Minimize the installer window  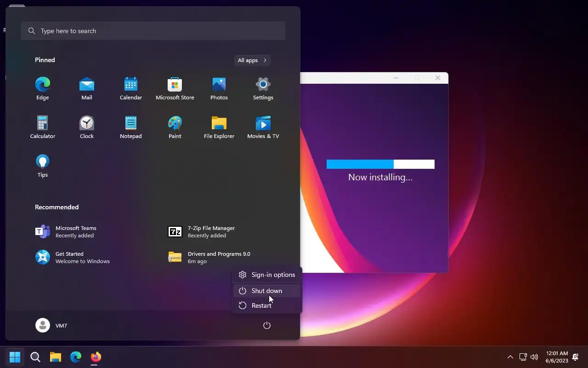coord(396,78)
